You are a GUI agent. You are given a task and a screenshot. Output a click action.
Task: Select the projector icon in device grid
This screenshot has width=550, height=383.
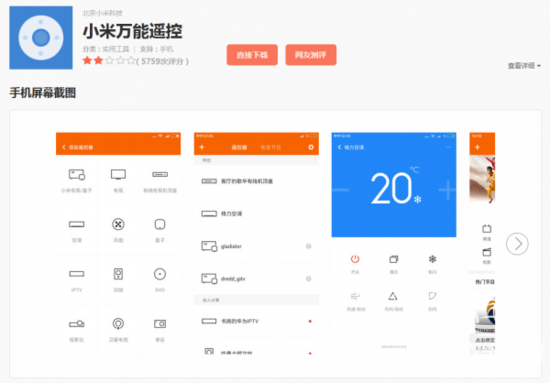76,324
